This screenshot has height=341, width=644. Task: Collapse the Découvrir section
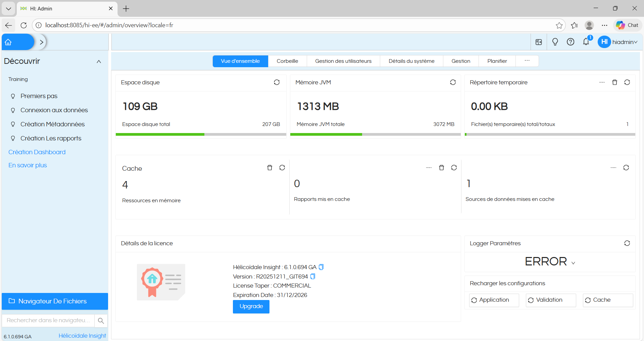coord(99,61)
